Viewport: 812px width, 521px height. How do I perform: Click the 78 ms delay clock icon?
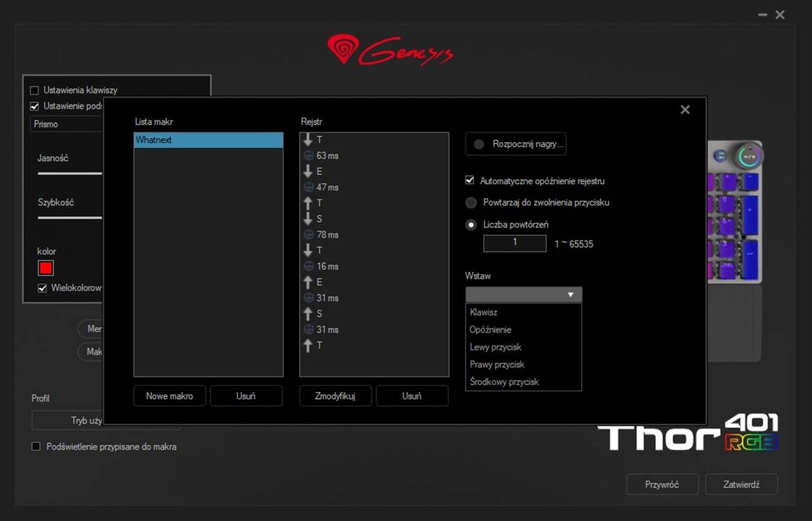coord(309,234)
